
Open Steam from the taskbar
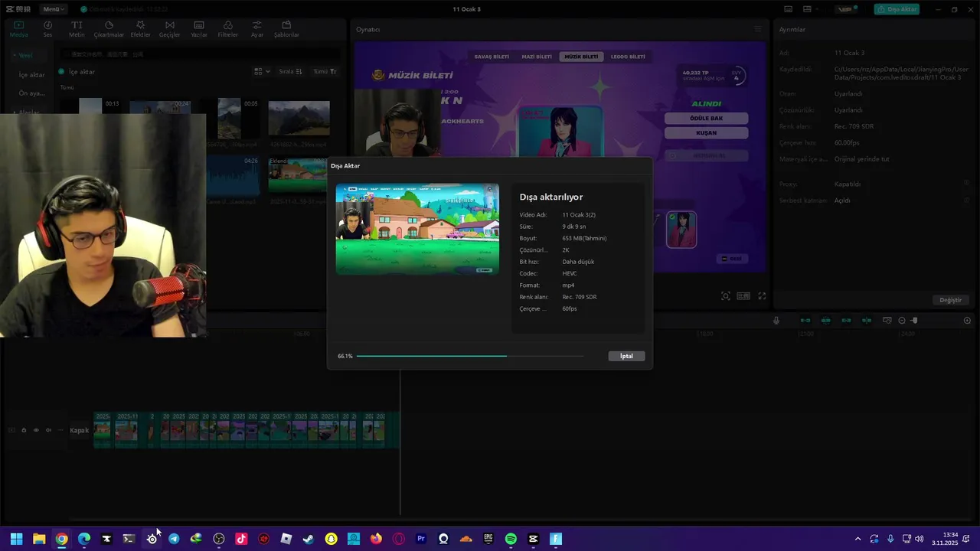pyautogui.click(x=309, y=539)
